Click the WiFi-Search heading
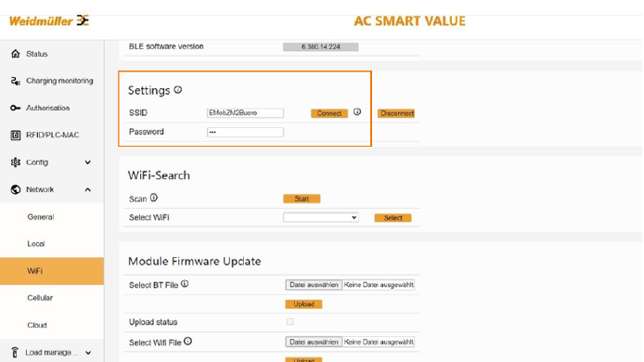 [159, 175]
